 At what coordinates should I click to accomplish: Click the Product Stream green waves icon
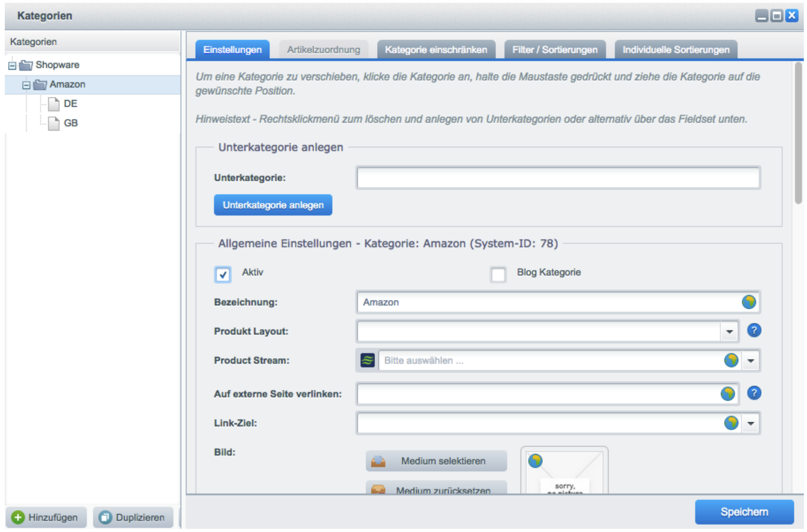click(367, 361)
